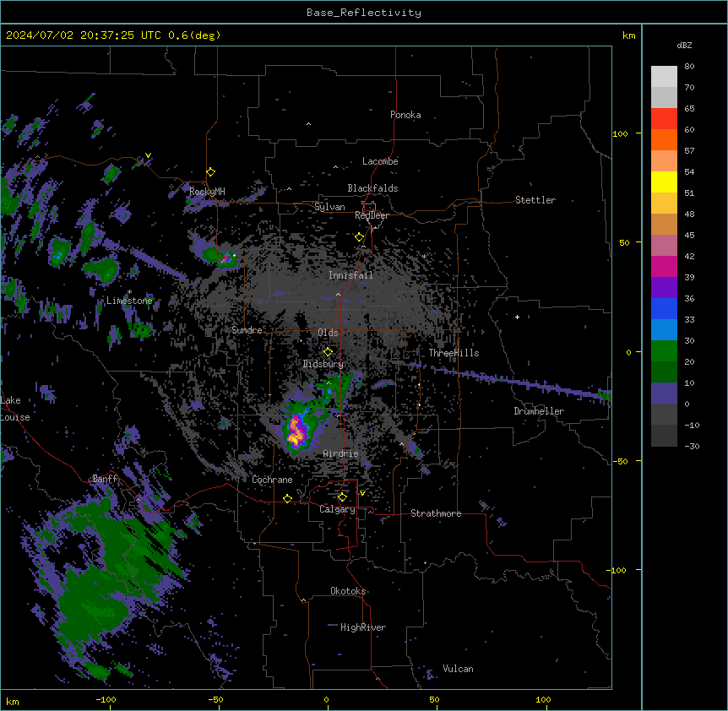728x711 pixels.
Task: Click the yellow diamond marker south of RedDeer
Action: pyautogui.click(x=360, y=237)
